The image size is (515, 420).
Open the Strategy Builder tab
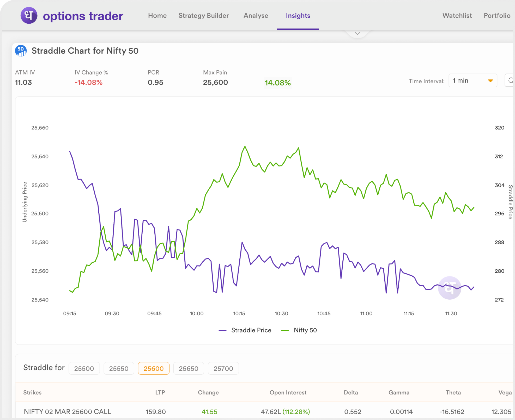[x=203, y=16]
